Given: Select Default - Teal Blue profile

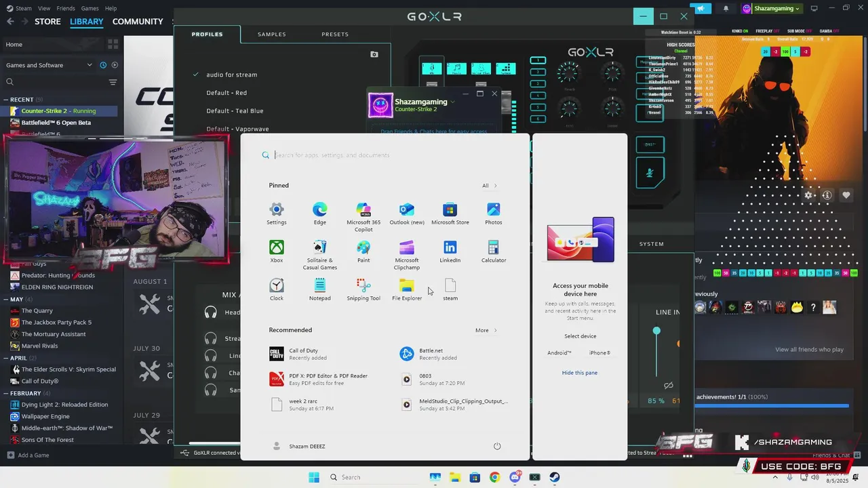Looking at the screenshot, I should tap(235, 111).
